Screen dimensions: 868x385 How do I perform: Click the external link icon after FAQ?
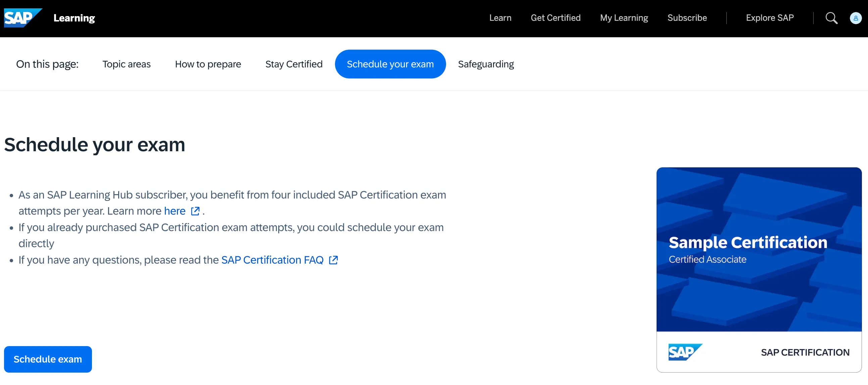[333, 260]
